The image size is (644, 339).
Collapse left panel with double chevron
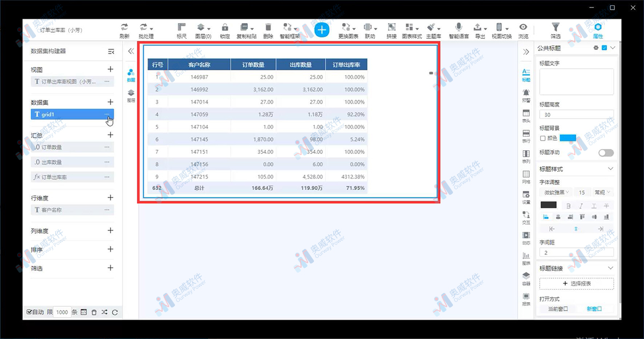(131, 51)
